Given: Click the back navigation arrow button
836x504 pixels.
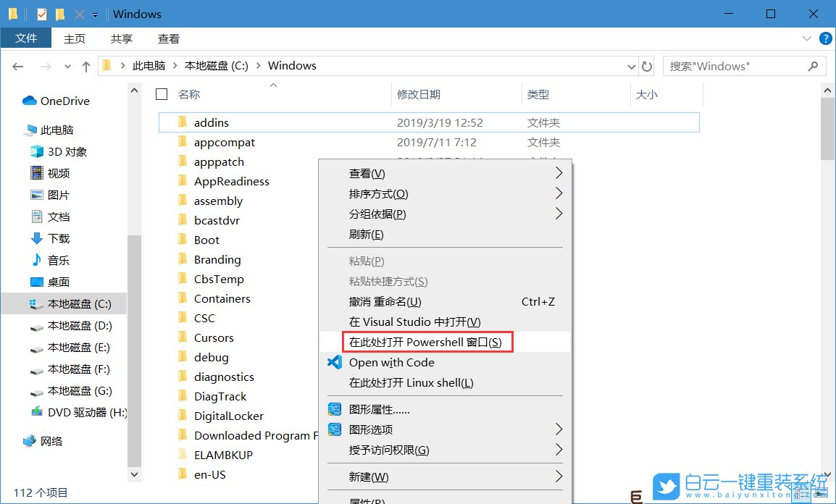Looking at the screenshot, I should (x=17, y=65).
